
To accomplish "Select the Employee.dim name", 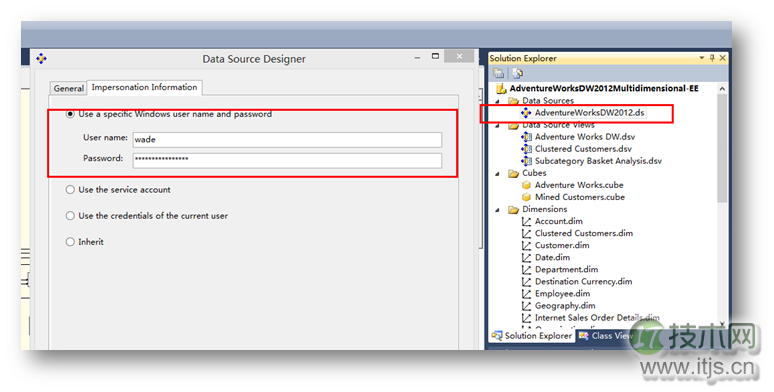I will [x=562, y=294].
